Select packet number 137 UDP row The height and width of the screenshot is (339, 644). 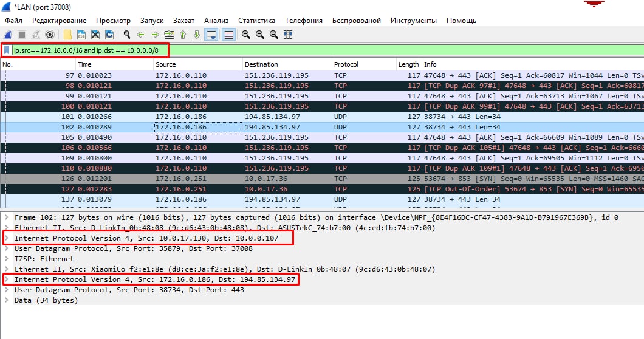322,199
